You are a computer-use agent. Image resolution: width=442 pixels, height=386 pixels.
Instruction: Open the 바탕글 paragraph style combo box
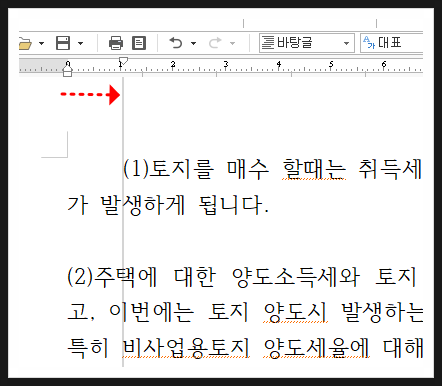(x=307, y=43)
